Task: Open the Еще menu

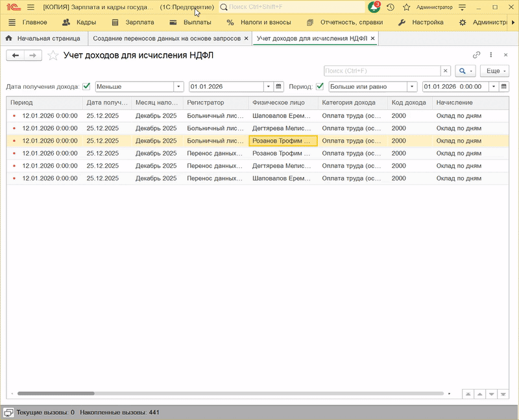Action: (494, 71)
